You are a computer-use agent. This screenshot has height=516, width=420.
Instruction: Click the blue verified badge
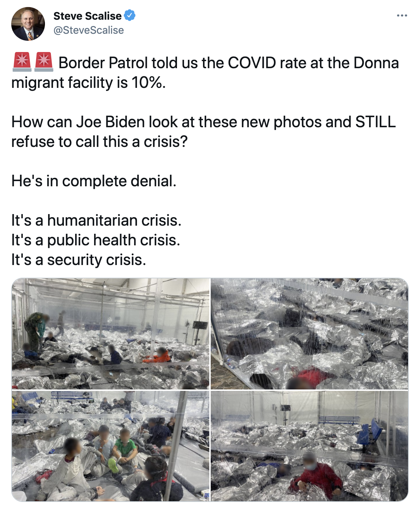[130, 16]
